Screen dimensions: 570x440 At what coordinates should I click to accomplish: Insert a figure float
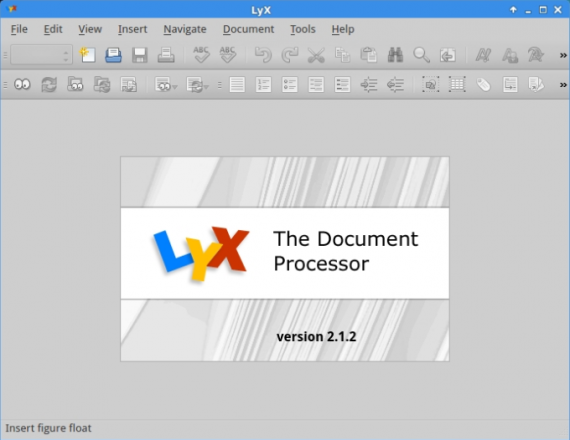[430, 85]
